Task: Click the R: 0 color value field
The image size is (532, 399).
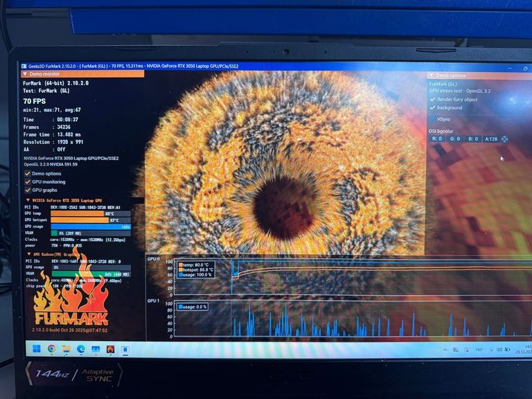Action: (437, 139)
